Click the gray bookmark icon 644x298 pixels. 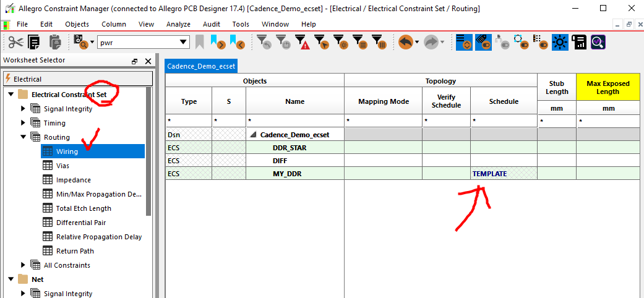[x=200, y=42]
